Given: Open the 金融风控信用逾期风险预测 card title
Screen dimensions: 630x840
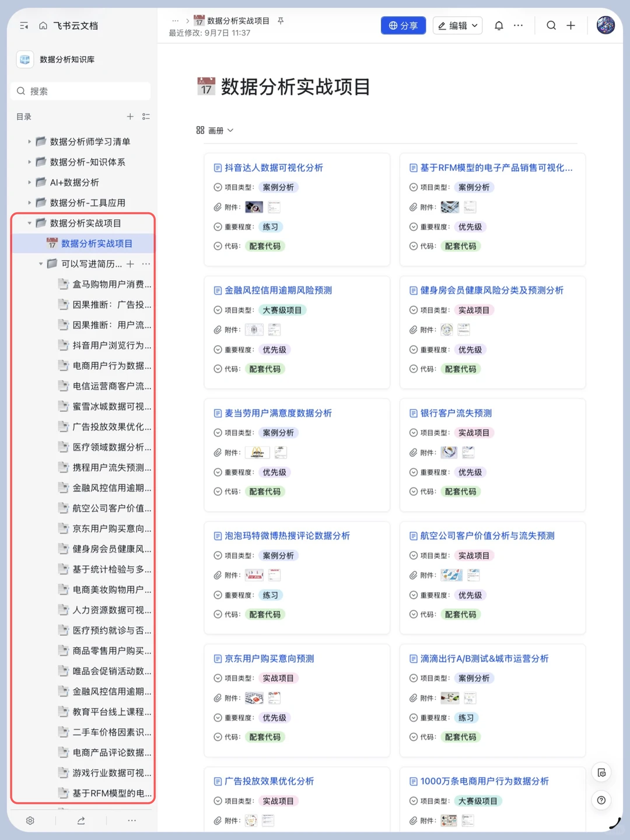Looking at the screenshot, I should [x=278, y=290].
